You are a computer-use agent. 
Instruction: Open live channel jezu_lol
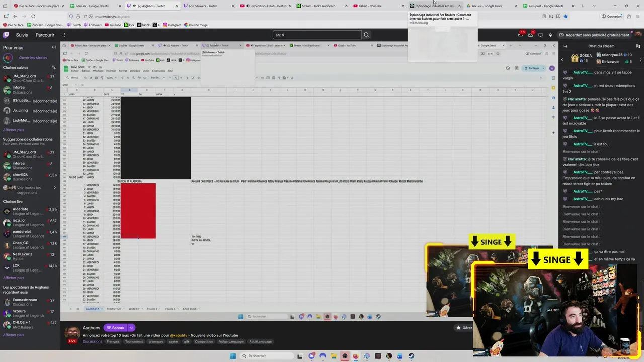pyautogui.click(x=30, y=222)
